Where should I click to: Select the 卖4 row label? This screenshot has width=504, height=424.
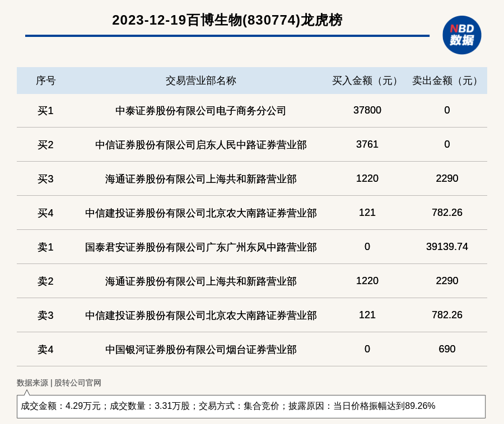point(46,350)
